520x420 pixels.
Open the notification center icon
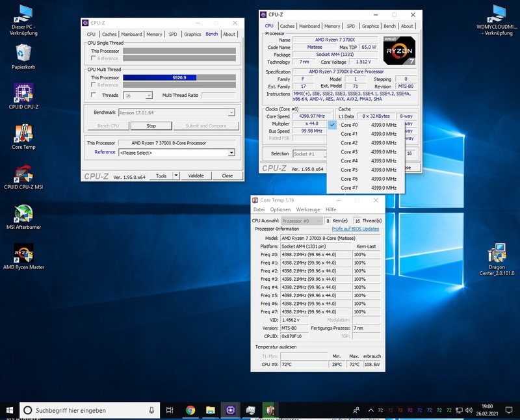tap(509, 410)
